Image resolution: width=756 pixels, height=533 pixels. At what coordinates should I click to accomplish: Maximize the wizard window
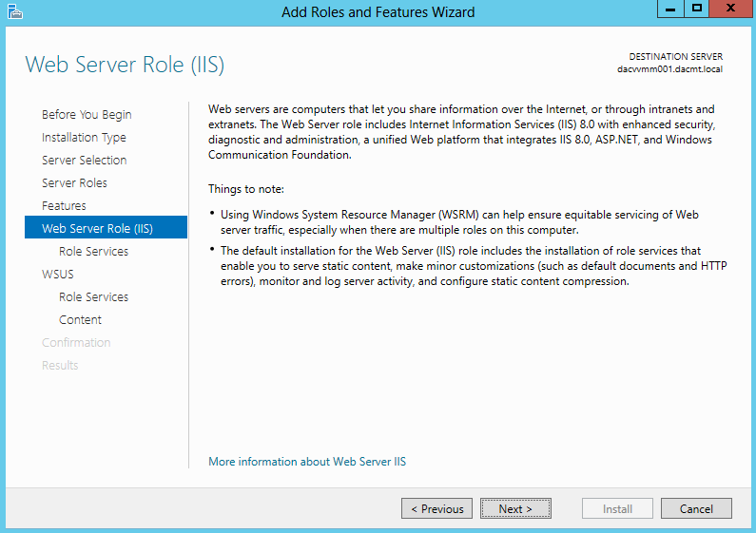coord(697,9)
